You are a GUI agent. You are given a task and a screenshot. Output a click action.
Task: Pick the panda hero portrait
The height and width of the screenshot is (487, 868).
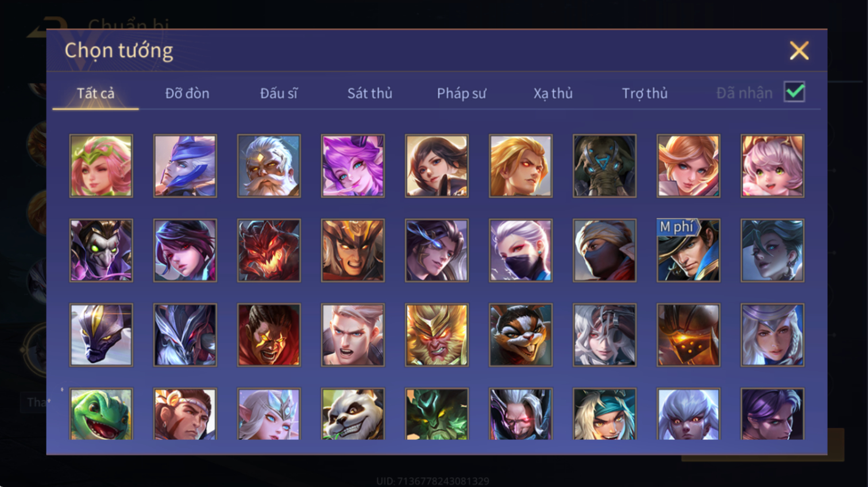(x=353, y=414)
